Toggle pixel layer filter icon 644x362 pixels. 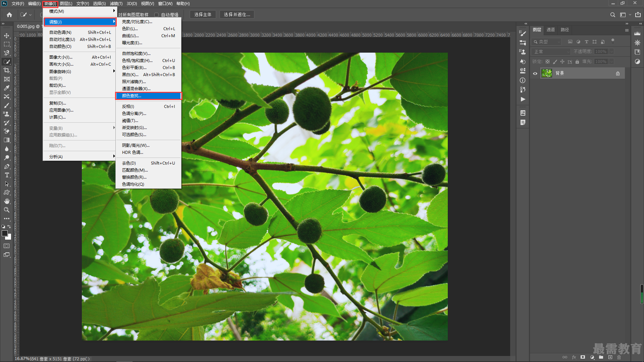pos(570,42)
